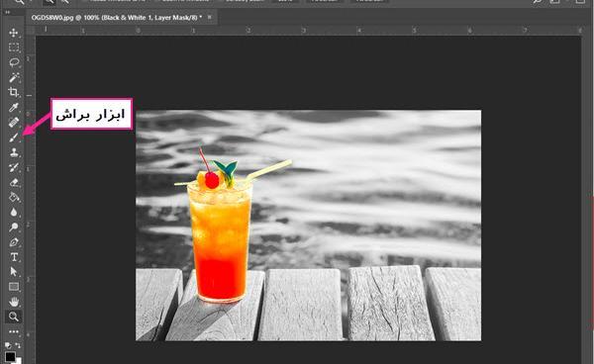Screen dimensions: 594x364
Task: Click the red cherry on the drink
Action: (x=212, y=180)
